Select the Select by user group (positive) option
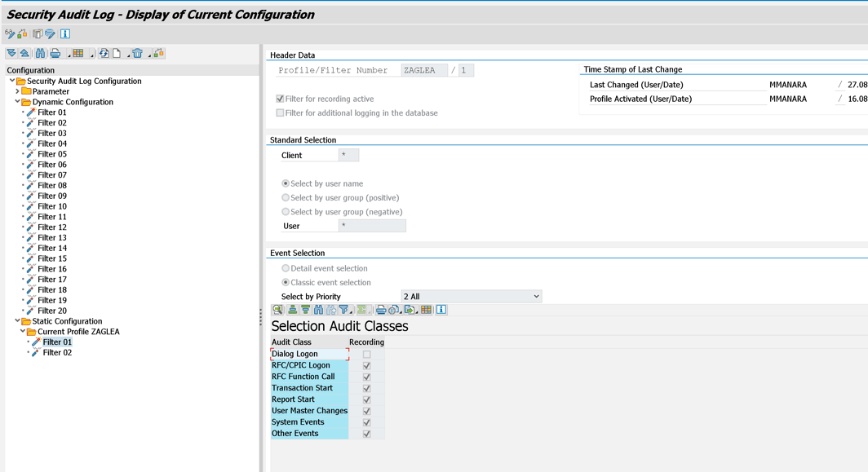The height and width of the screenshot is (472, 868). pos(286,197)
